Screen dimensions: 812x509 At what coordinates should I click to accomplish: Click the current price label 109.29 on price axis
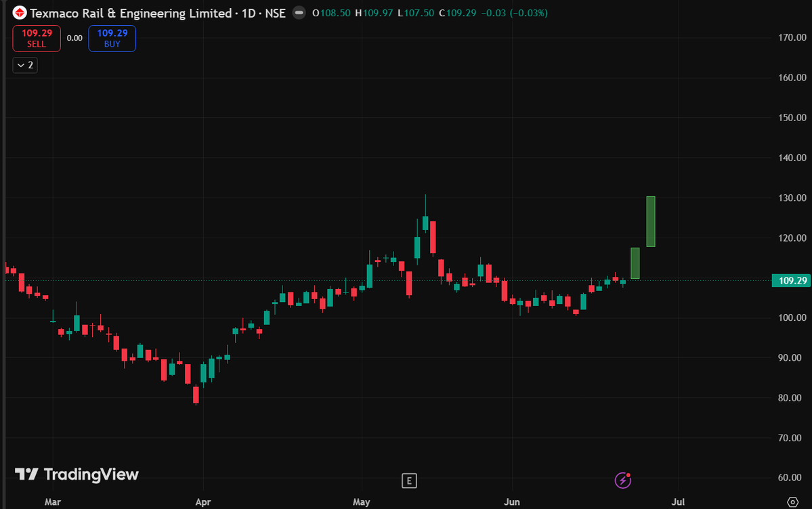point(791,281)
